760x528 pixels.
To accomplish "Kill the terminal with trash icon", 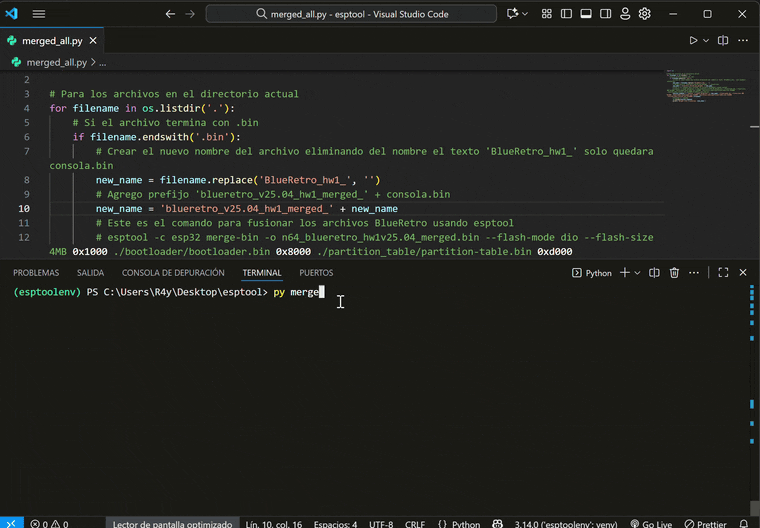I will pyautogui.click(x=674, y=272).
